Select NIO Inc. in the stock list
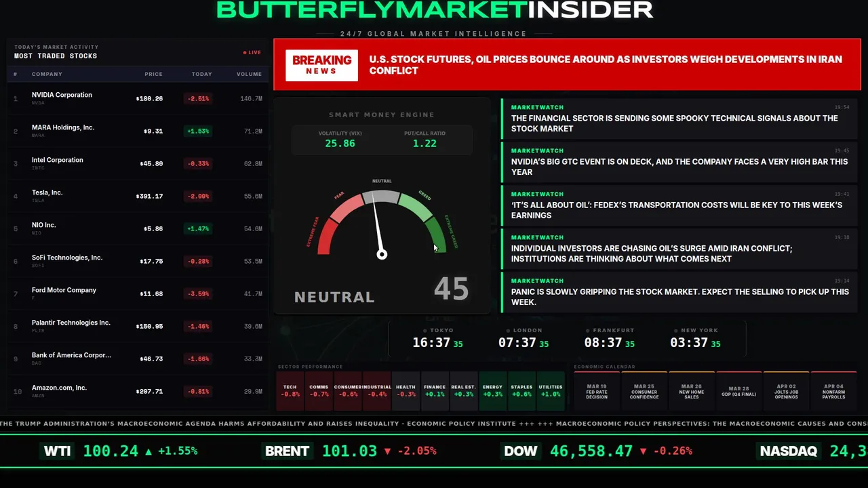This screenshot has height=488, width=868. [44, 225]
